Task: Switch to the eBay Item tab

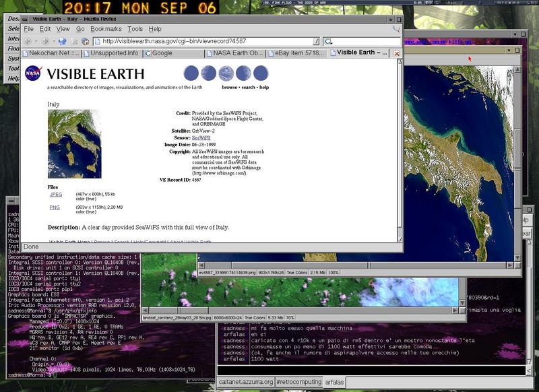Action: coord(296,53)
